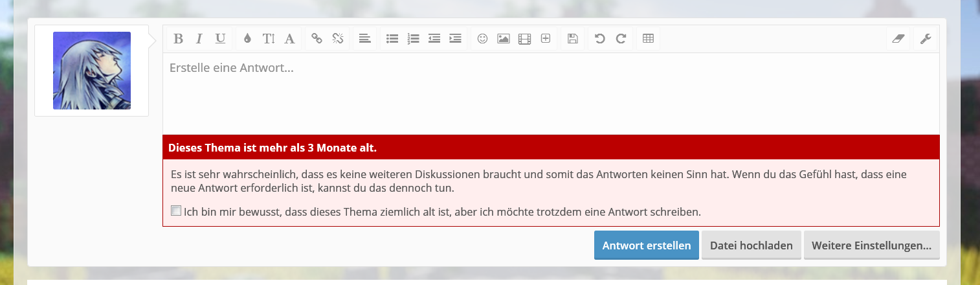
Task: Insert a hyperlink with the chain icon
Action: tap(317, 39)
